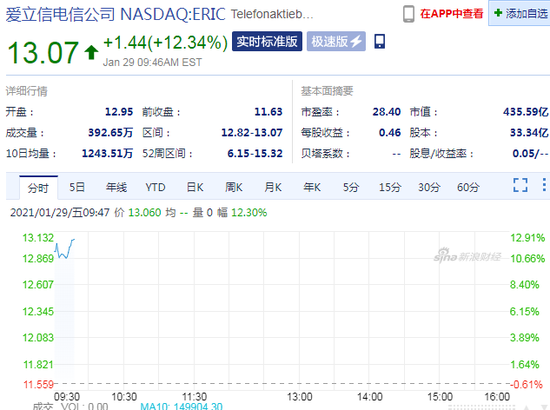This screenshot has width=550, height=410.
Task: Click the 12.91% right axis label
Action: [528, 238]
